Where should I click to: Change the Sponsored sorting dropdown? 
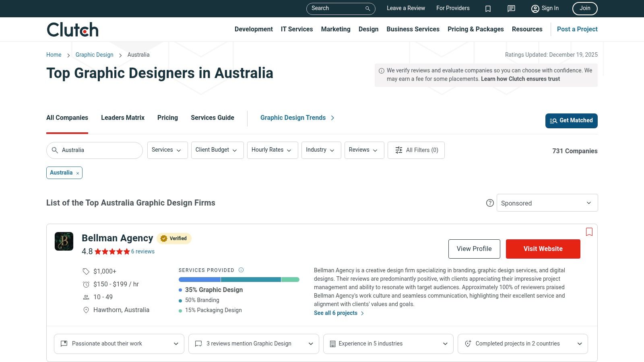(547, 203)
